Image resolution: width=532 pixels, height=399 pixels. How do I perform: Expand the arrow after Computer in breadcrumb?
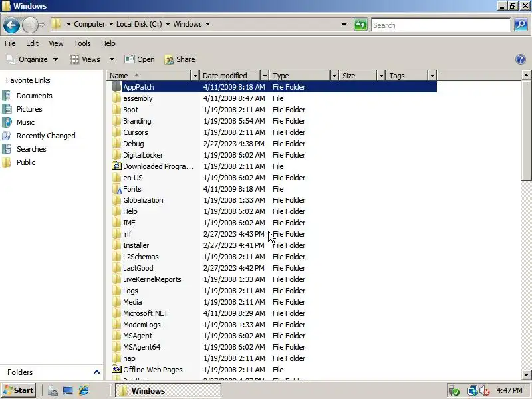(111, 24)
